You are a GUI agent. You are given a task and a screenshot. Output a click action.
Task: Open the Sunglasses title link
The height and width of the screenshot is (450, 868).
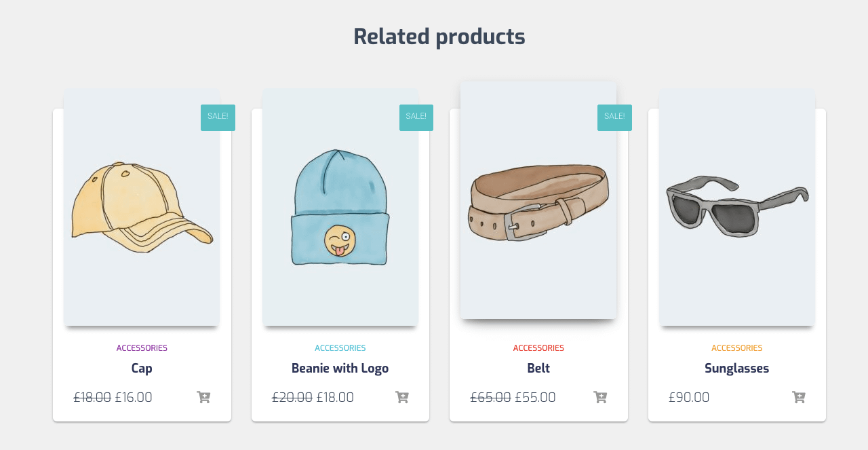pos(737,369)
